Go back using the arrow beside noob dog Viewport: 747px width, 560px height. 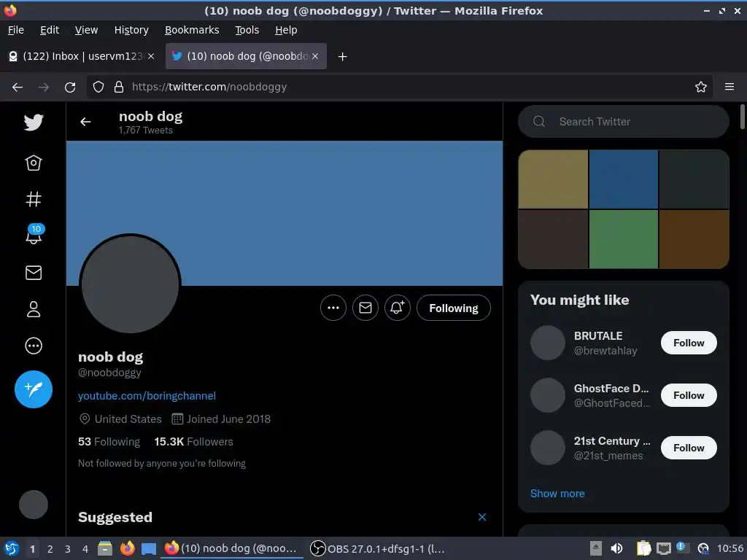[x=85, y=122]
